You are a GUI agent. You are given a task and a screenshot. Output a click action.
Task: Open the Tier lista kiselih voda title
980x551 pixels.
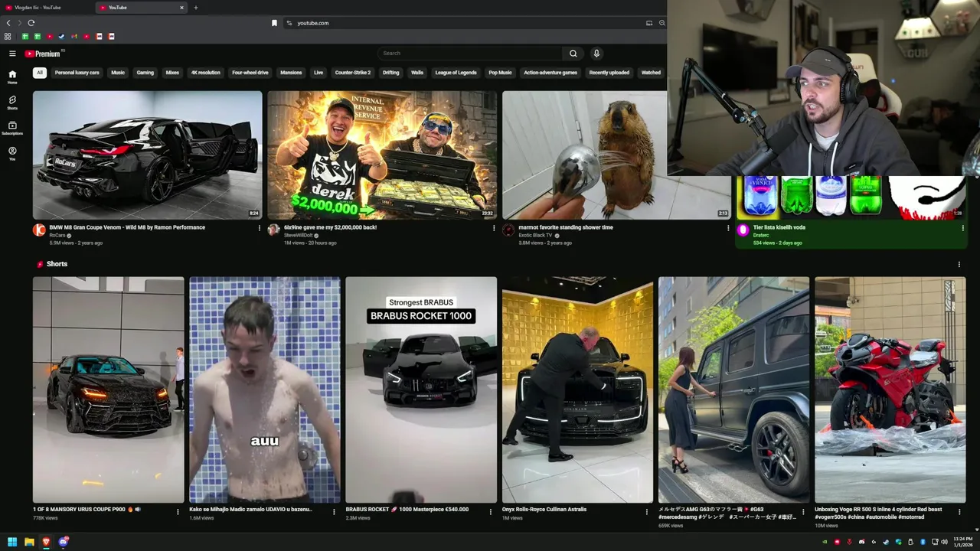(779, 227)
